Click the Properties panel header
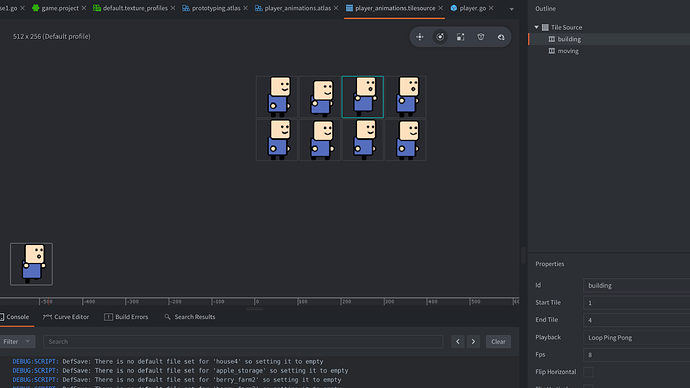Screen dimensions: 690x388 click(x=550, y=264)
